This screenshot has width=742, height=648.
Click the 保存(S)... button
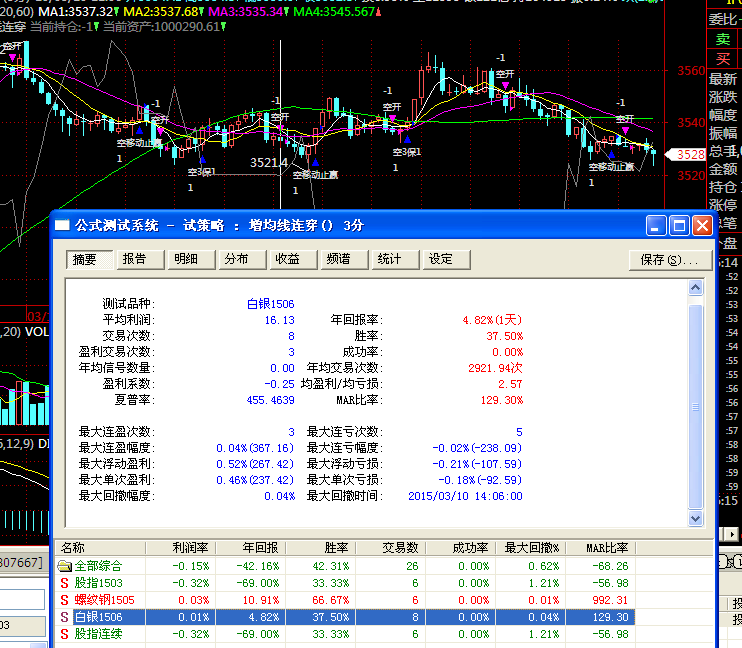[x=670, y=260]
